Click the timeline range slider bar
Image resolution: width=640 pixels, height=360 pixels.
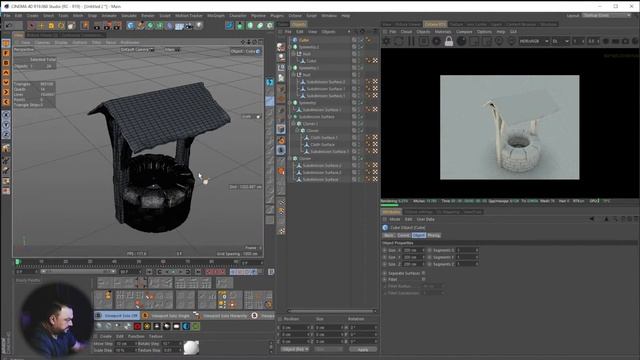tap(78, 271)
